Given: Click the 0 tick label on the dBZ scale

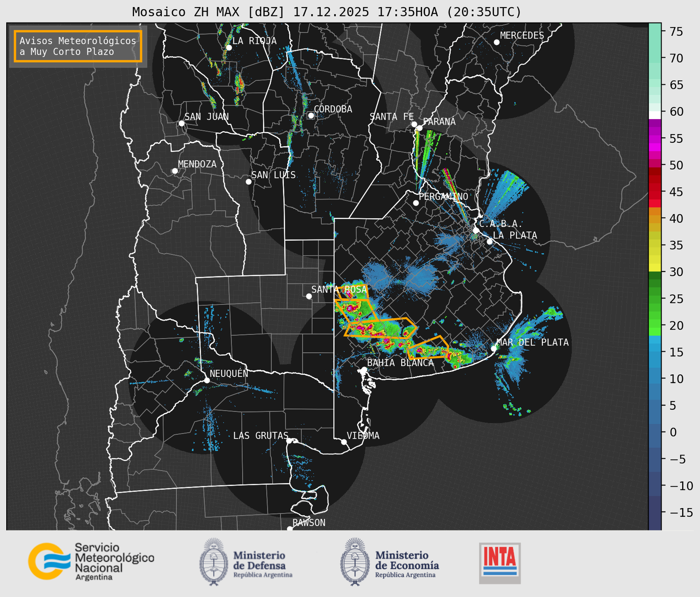Looking at the screenshot, I should click(x=673, y=432).
